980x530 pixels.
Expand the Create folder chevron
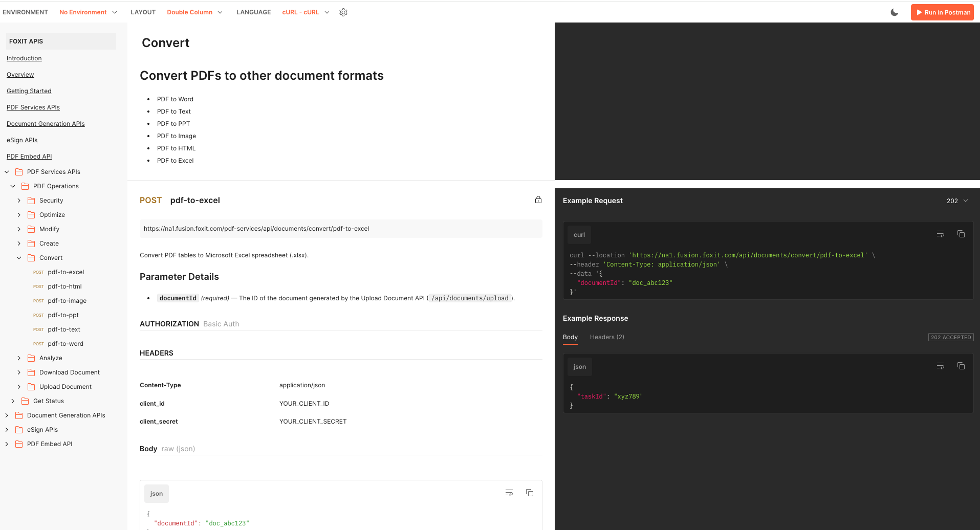point(19,244)
